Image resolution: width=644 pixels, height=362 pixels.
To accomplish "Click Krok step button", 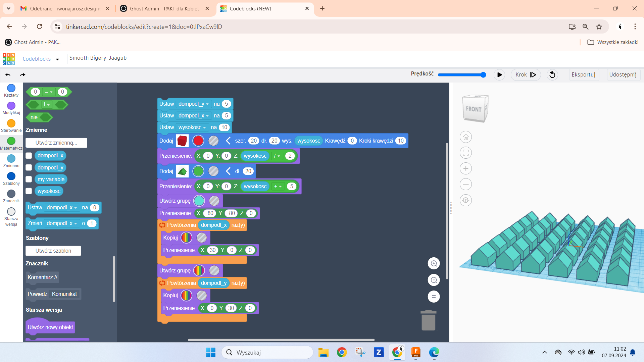I will pos(526,75).
